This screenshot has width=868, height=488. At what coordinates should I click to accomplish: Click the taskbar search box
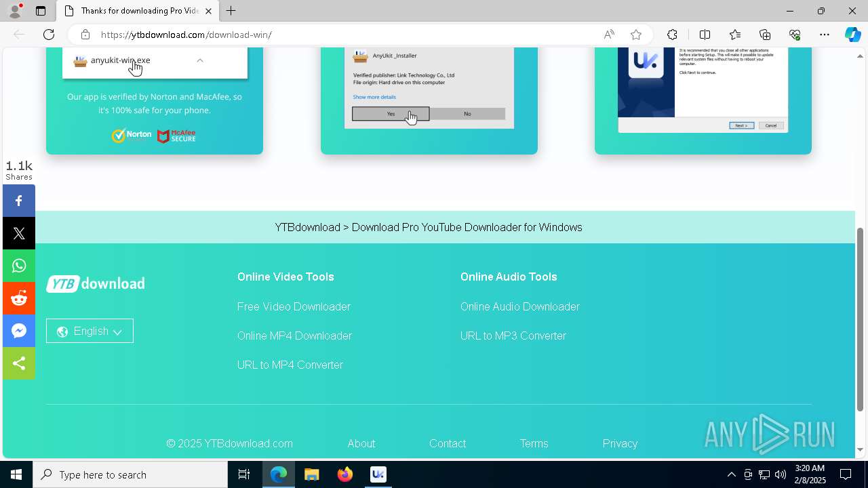point(130,474)
